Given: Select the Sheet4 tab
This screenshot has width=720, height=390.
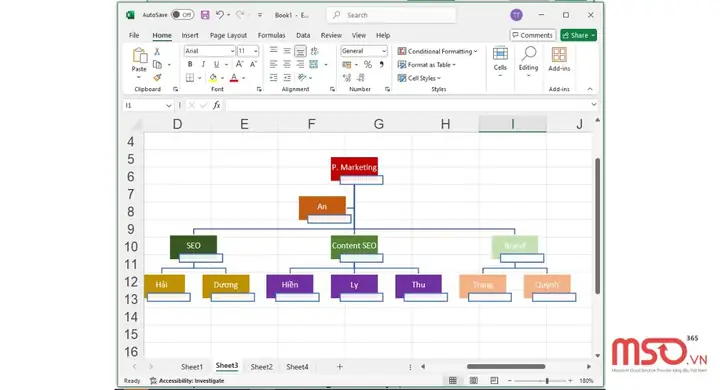Looking at the screenshot, I should (x=298, y=367).
